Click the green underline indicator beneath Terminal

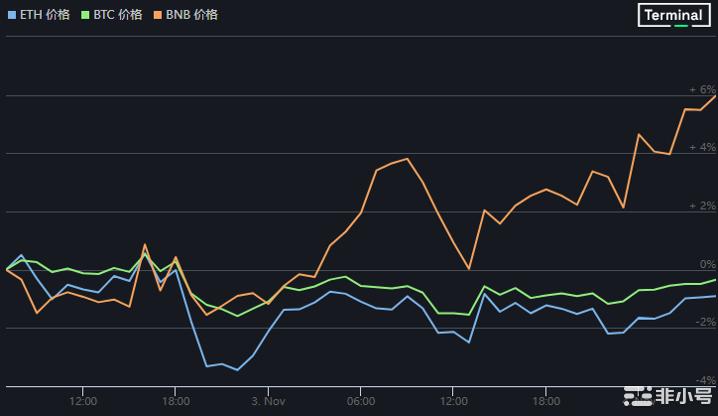click(681, 26)
